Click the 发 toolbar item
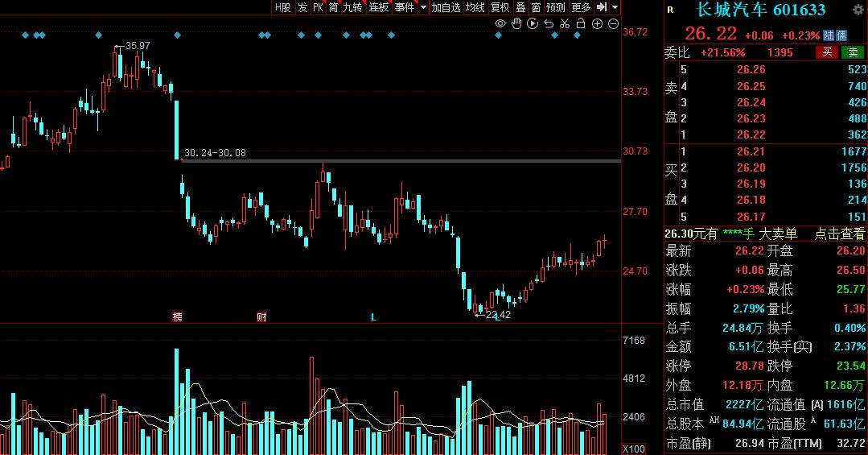This screenshot has width=868, height=455. coord(302,7)
